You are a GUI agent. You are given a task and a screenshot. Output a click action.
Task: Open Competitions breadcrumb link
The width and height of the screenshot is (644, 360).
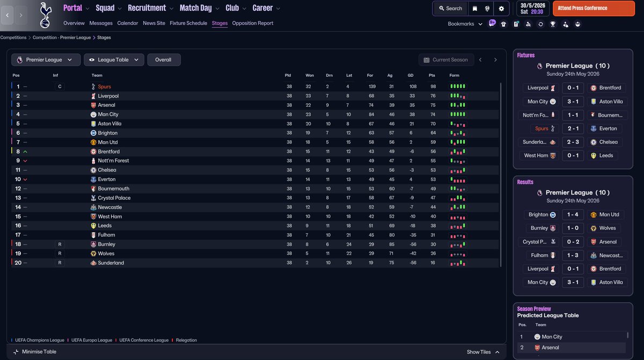pos(13,38)
